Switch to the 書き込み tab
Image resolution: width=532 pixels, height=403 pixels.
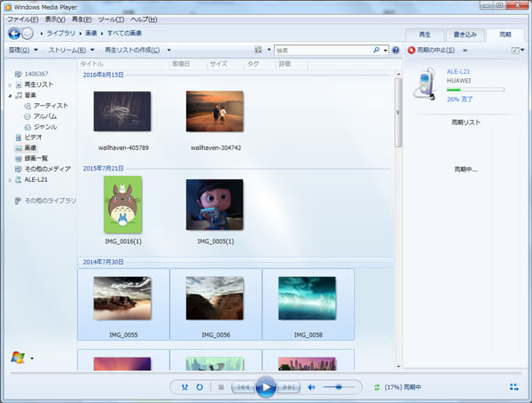click(465, 35)
